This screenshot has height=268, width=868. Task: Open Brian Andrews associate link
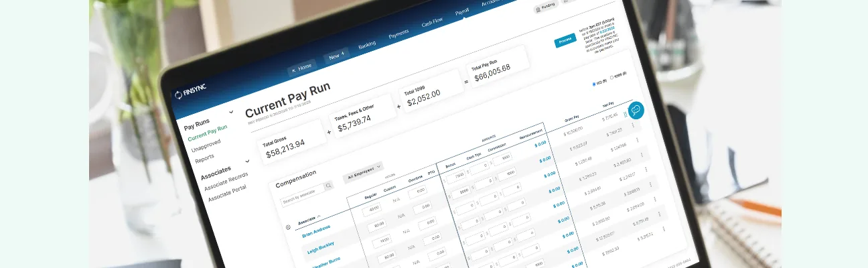(317, 232)
